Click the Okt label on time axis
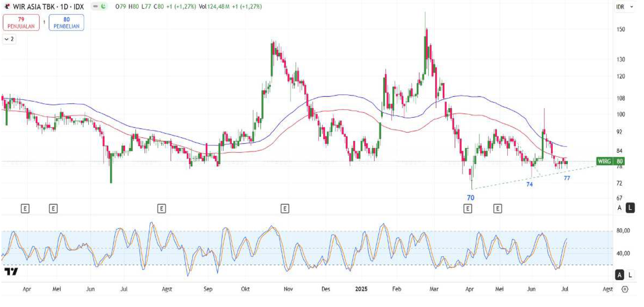 click(x=245, y=289)
